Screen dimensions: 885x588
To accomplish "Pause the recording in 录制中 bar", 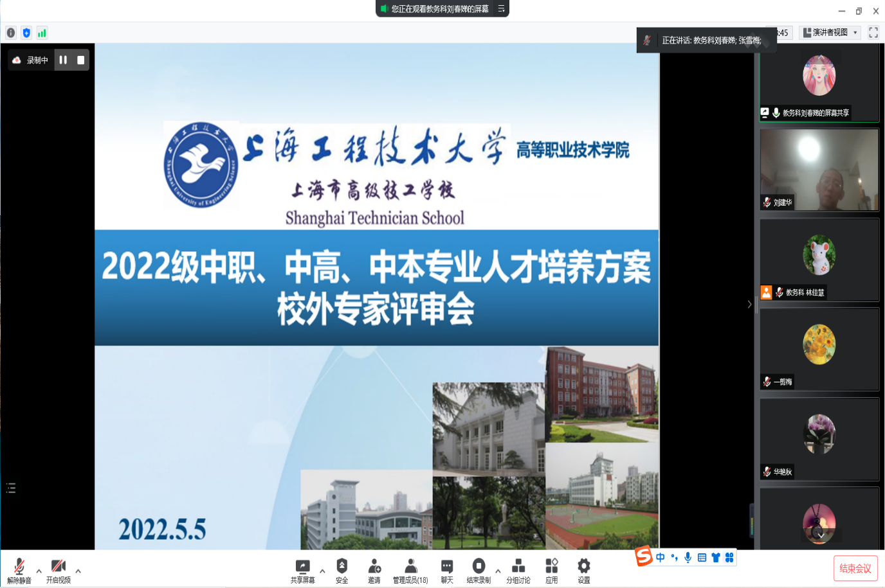I will (63, 60).
